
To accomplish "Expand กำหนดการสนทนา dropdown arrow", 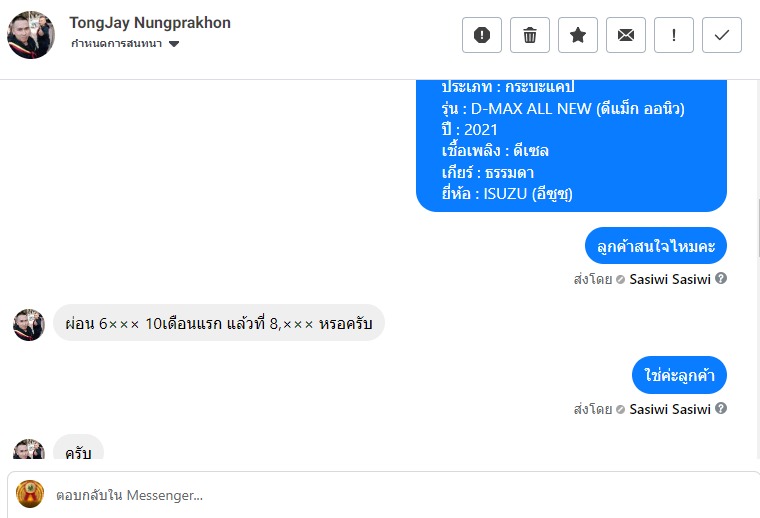I will pyautogui.click(x=174, y=44).
